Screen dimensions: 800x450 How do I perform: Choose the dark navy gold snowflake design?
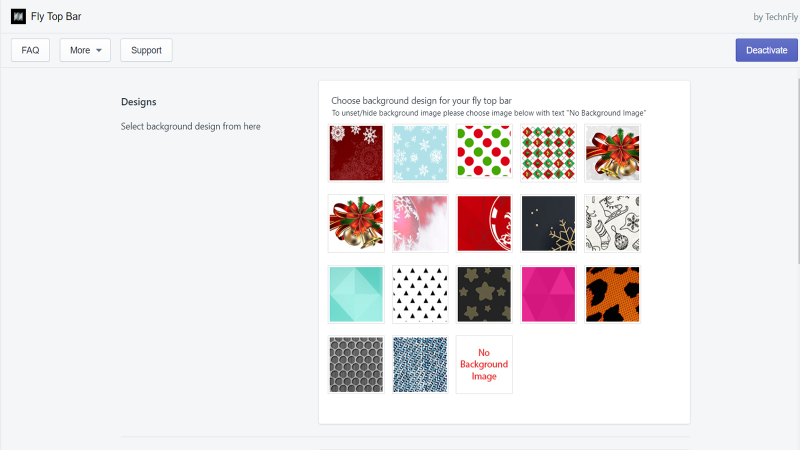pos(548,223)
